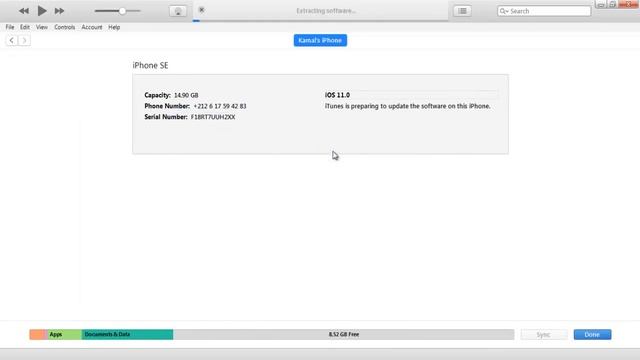Viewport: 640px width, 360px height.
Task: Click the iOS 11.0 version text
Action: click(x=337, y=95)
